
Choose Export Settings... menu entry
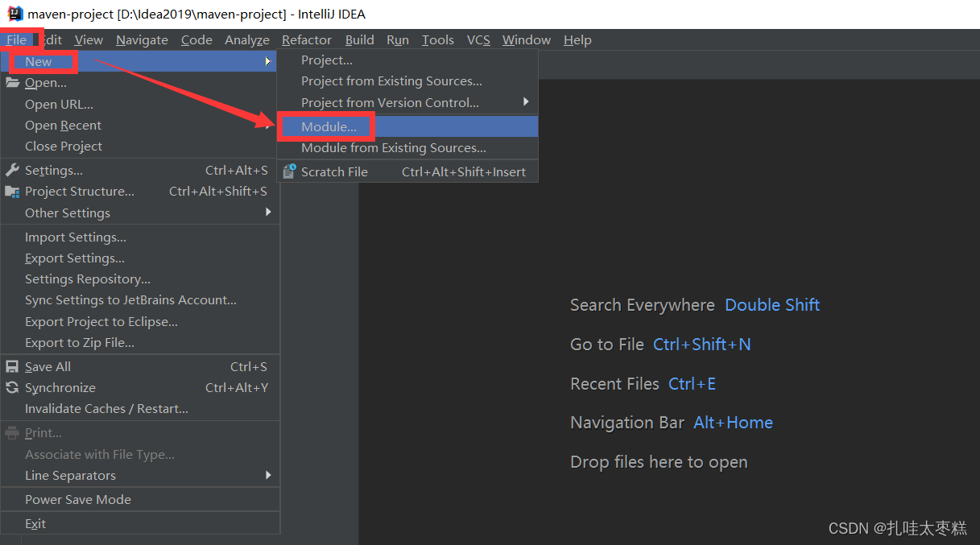[x=139, y=258]
